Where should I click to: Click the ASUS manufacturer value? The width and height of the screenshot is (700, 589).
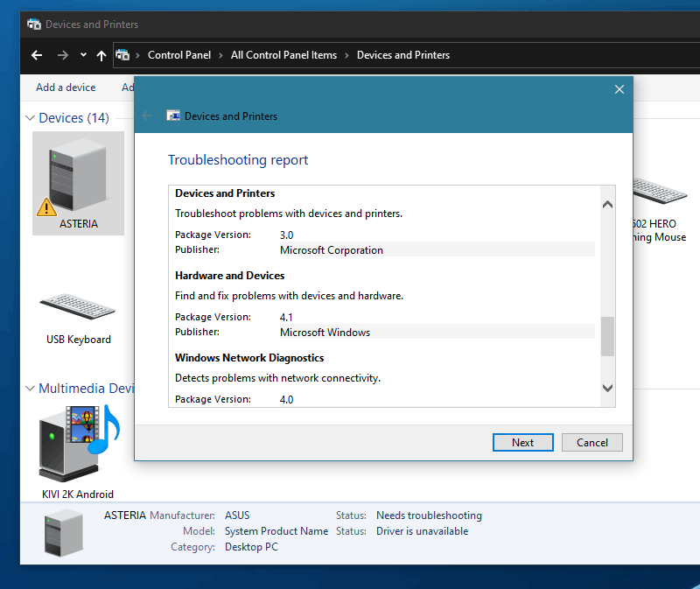coord(237,515)
